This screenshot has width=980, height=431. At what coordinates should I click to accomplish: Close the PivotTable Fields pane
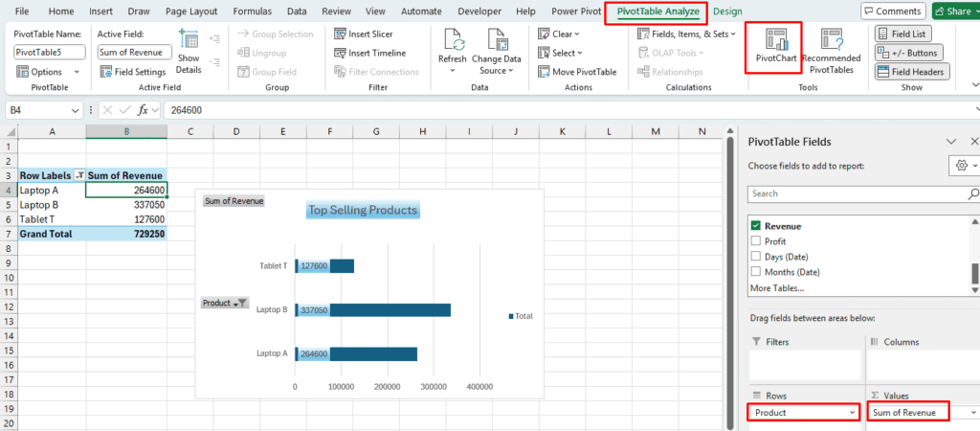(x=973, y=142)
